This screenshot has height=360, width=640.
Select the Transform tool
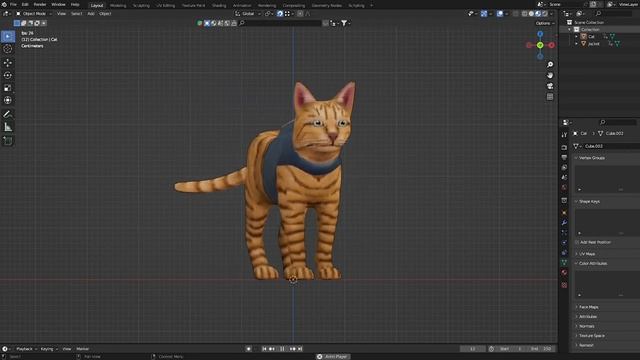pos(8,100)
